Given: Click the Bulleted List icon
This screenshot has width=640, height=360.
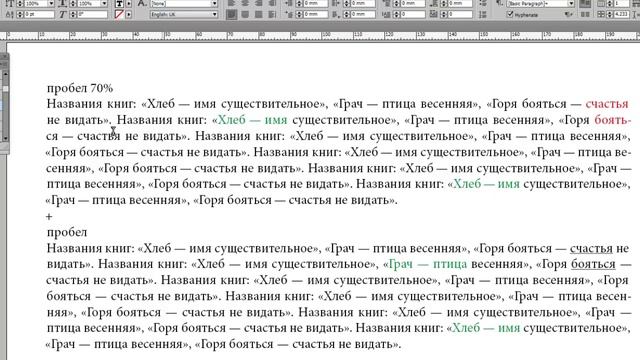Looking at the screenshot, I should pos(483,4).
